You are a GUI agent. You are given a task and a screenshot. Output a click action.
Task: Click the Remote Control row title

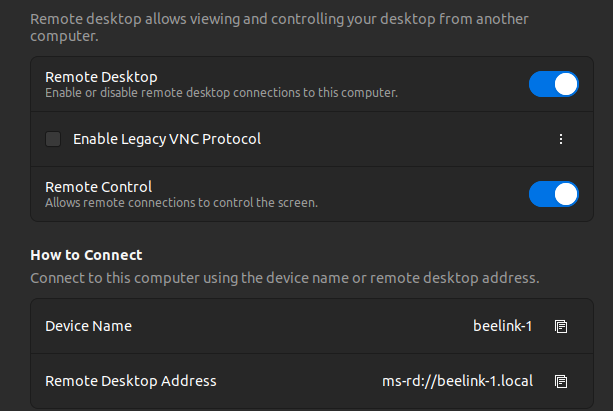(x=98, y=186)
